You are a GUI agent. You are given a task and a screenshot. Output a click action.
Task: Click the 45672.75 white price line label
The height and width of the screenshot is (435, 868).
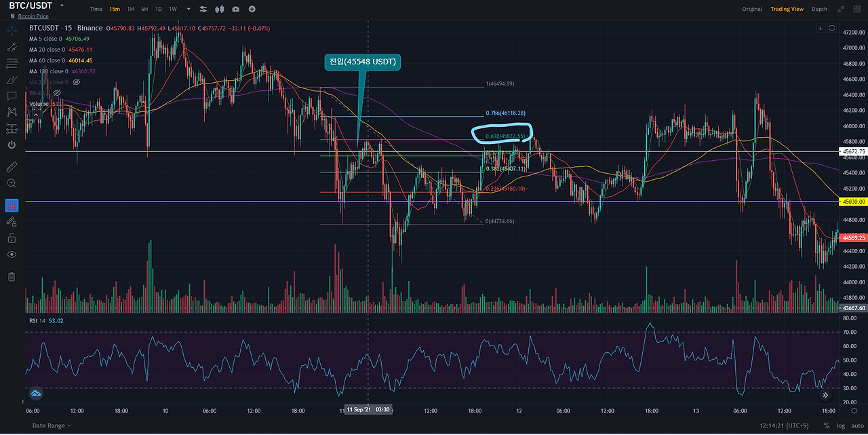pos(853,151)
